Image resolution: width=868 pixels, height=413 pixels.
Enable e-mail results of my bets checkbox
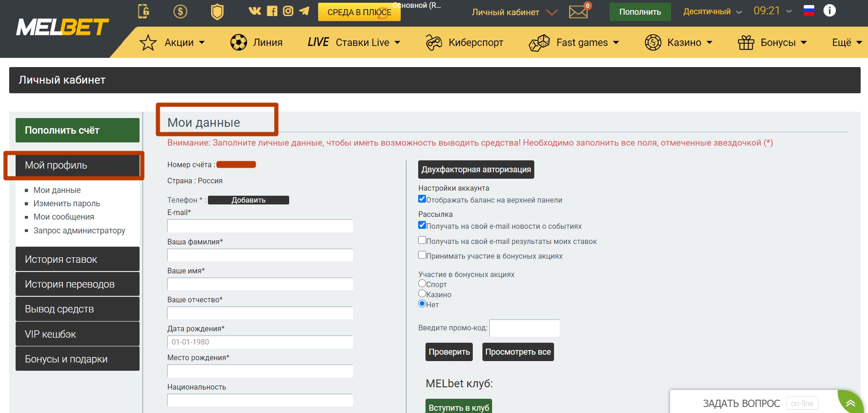[x=422, y=240]
